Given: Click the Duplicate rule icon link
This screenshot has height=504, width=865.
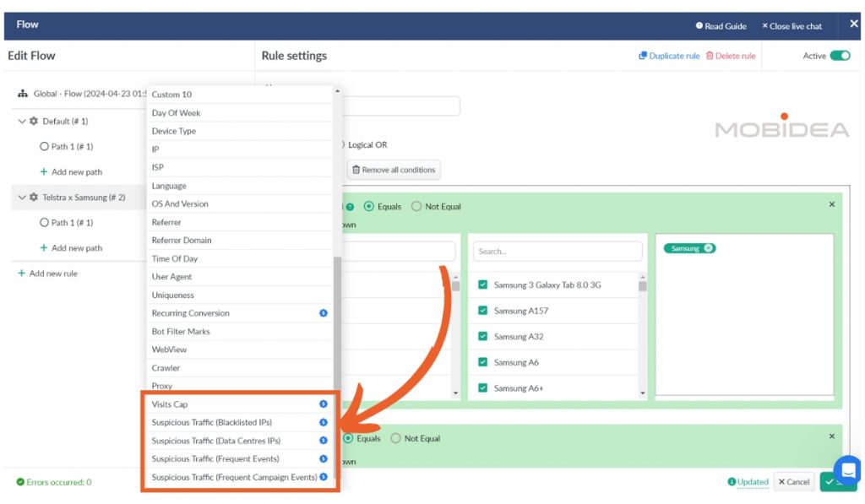Looking at the screenshot, I should (x=643, y=57).
